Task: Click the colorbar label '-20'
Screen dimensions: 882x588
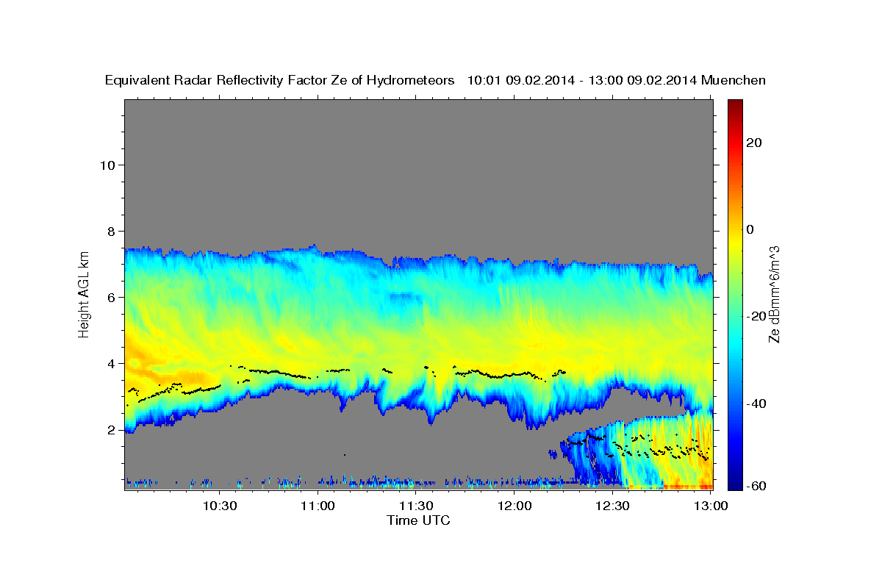Action: [x=755, y=316]
